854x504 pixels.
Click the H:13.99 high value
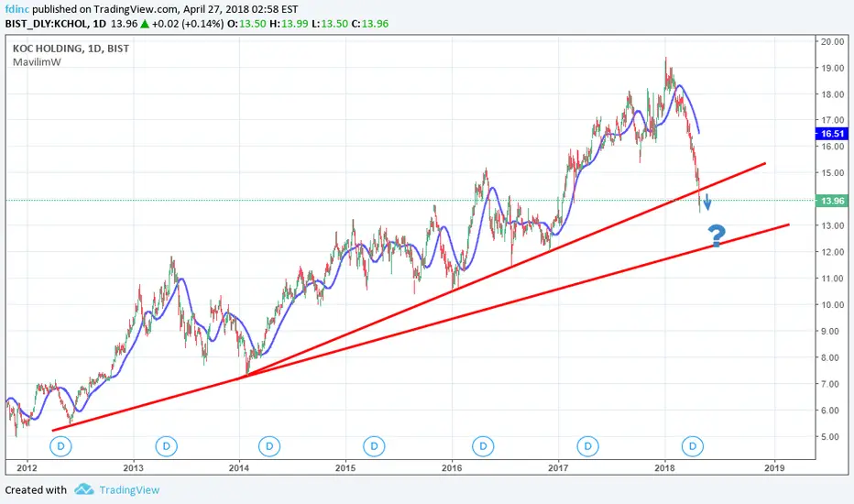pyautogui.click(x=289, y=24)
